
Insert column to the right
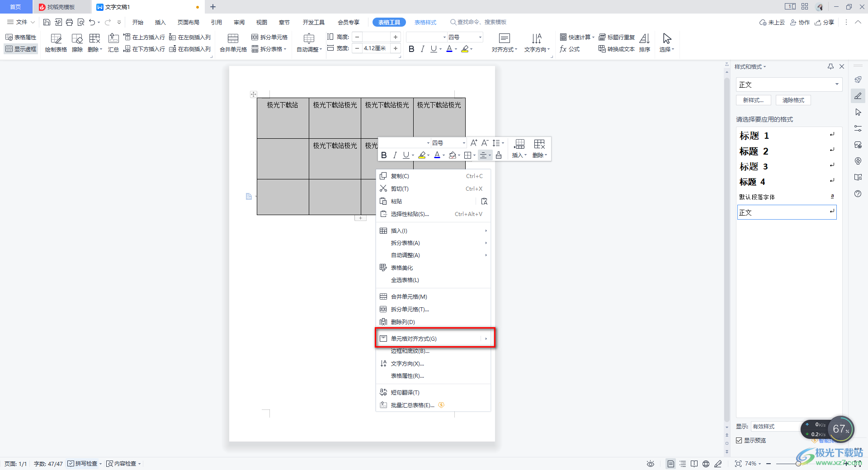click(190, 49)
